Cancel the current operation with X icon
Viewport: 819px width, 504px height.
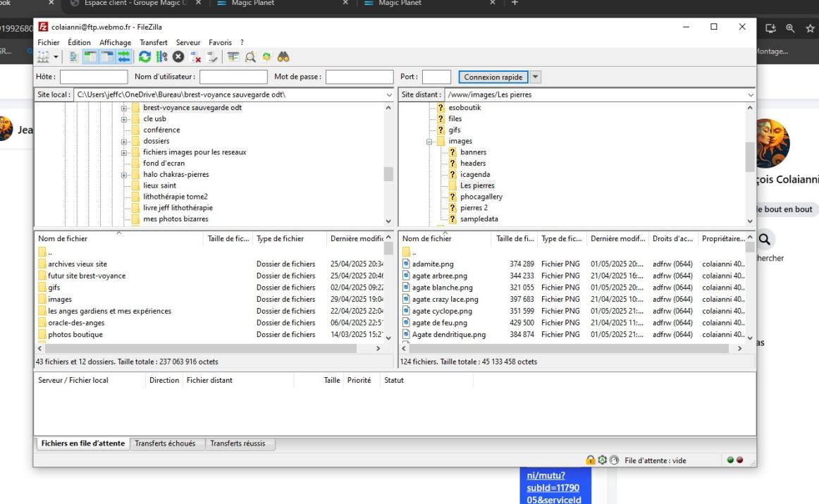pyautogui.click(x=178, y=57)
